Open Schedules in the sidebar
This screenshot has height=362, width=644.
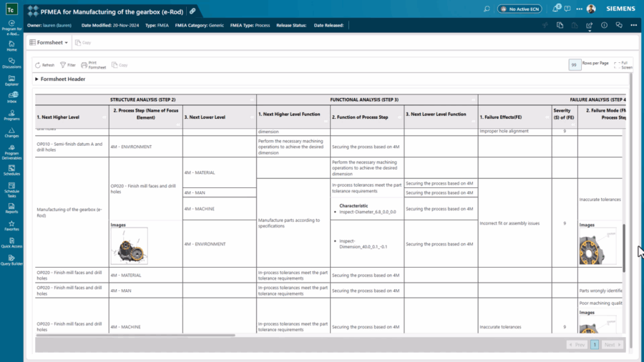11,170
